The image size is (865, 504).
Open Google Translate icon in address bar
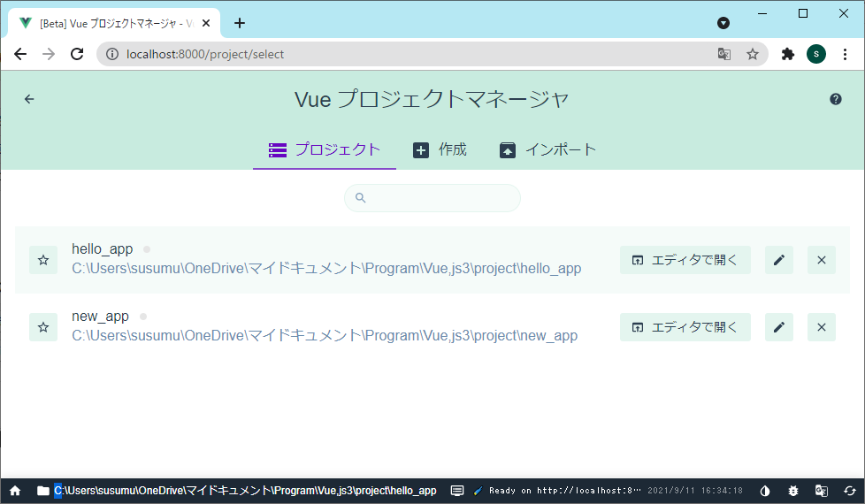point(723,54)
